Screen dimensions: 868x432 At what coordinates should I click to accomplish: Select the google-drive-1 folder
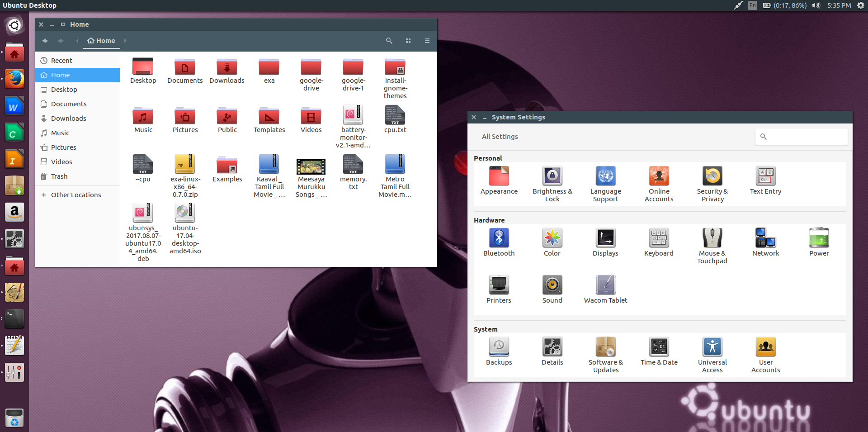pyautogui.click(x=353, y=74)
